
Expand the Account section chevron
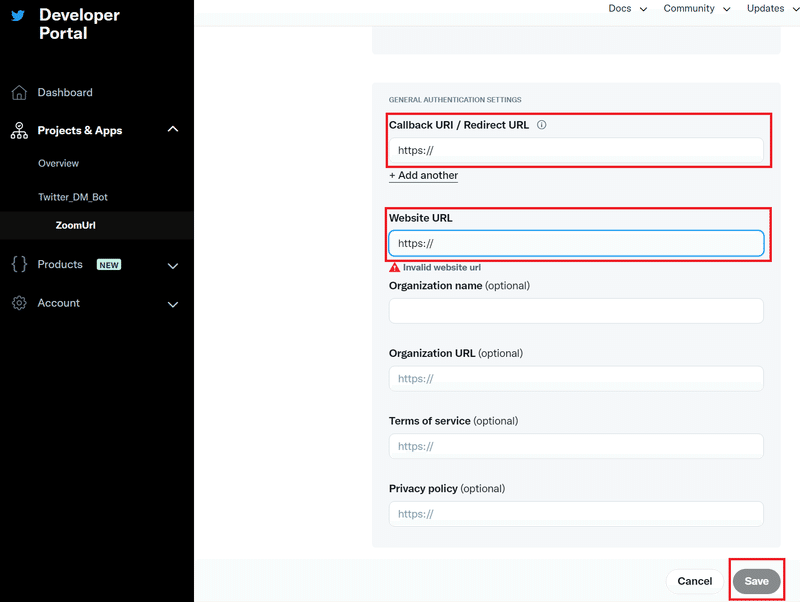coord(173,305)
